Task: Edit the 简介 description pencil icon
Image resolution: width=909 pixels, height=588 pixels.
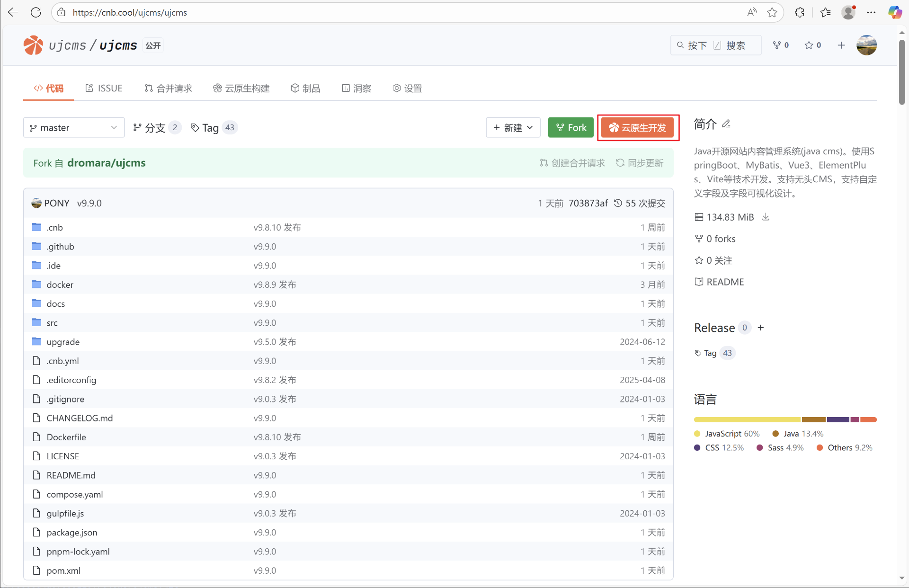Action: point(726,124)
